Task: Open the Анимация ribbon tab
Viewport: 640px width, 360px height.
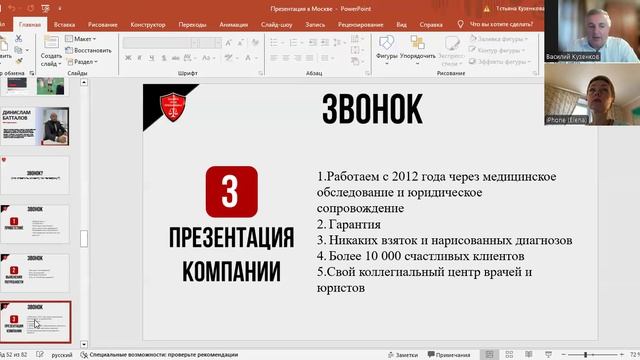Action: pyautogui.click(x=233, y=24)
